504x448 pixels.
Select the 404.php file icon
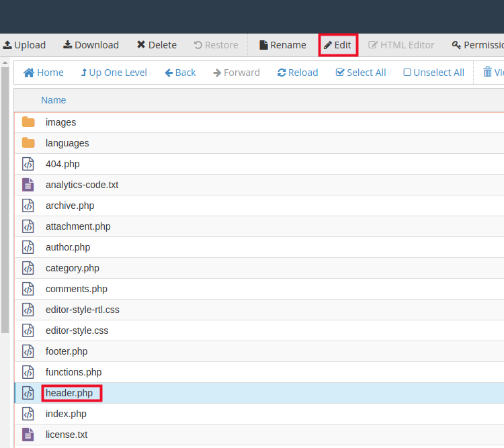coord(28,164)
